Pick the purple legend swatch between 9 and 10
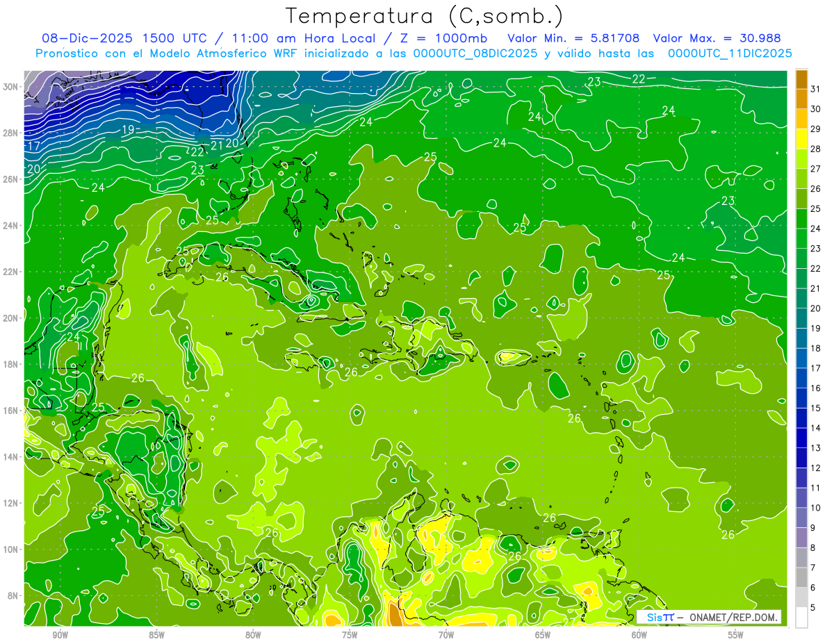This screenshot has height=644, width=834. coord(801,518)
